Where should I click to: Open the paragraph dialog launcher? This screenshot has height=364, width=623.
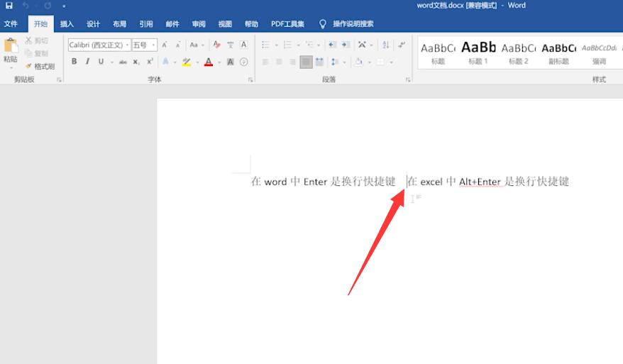pyautogui.click(x=408, y=80)
